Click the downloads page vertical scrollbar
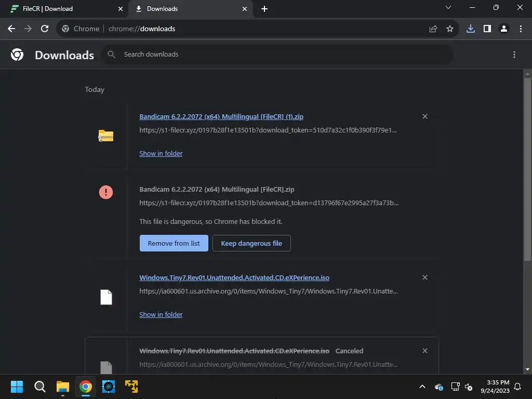 pos(527,169)
